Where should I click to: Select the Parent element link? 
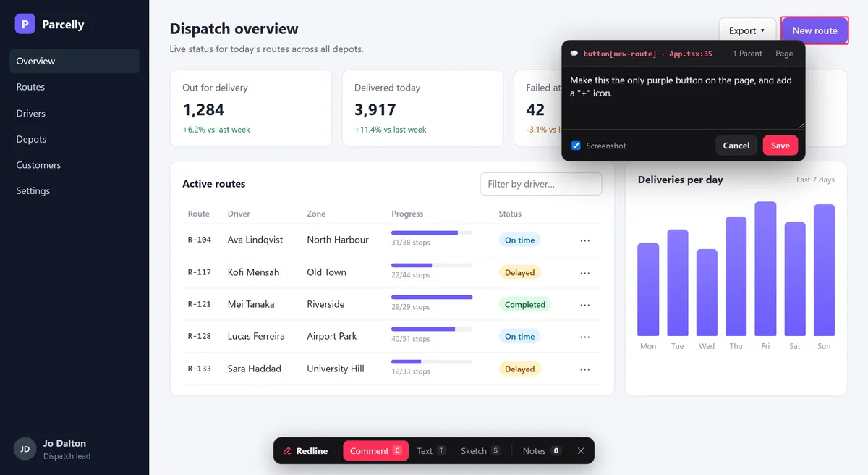pos(747,54)
